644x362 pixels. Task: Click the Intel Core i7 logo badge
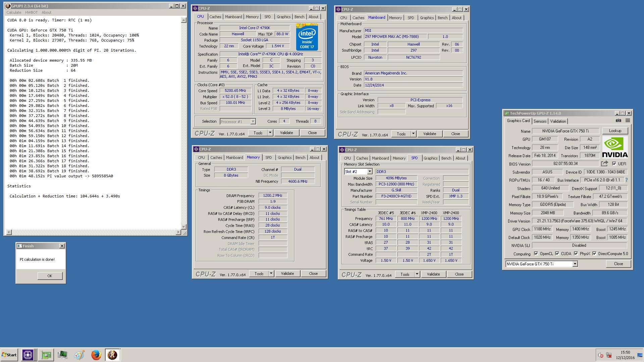click(307, 37)
